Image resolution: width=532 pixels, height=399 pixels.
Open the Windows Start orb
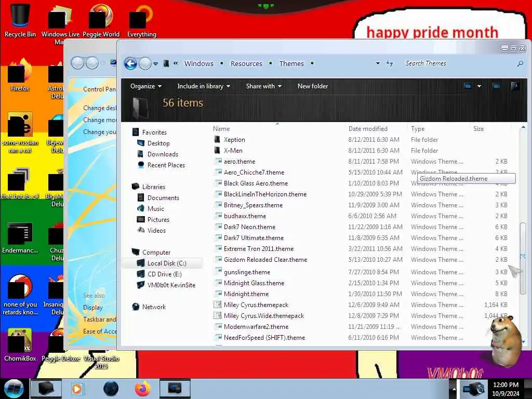tap(14, 389)
